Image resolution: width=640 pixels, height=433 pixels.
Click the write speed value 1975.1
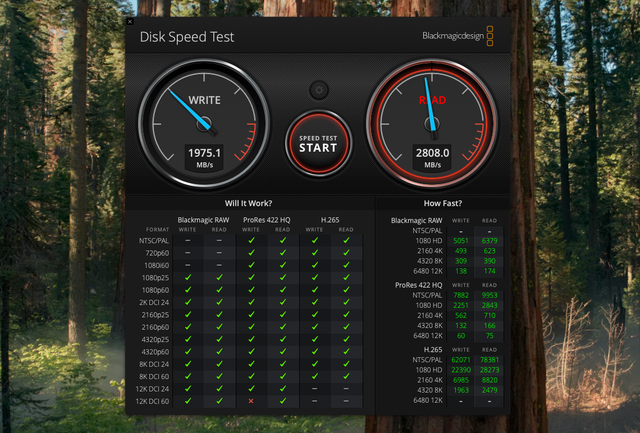click(204, 153)
